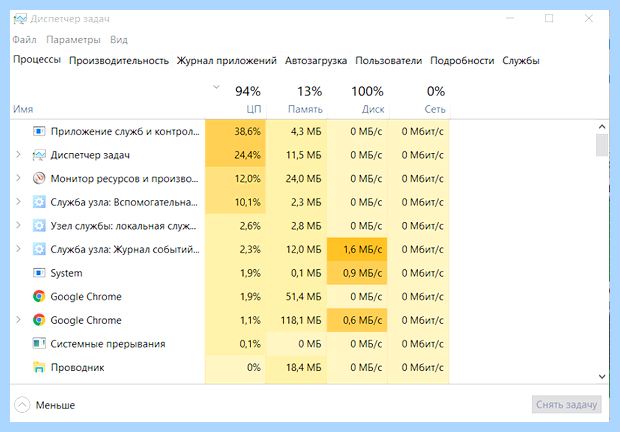Image resolution: width=620 pixels, height=432 pixels.
Task: Click the 24,4% CPU cell
Action: click(236, 155)
